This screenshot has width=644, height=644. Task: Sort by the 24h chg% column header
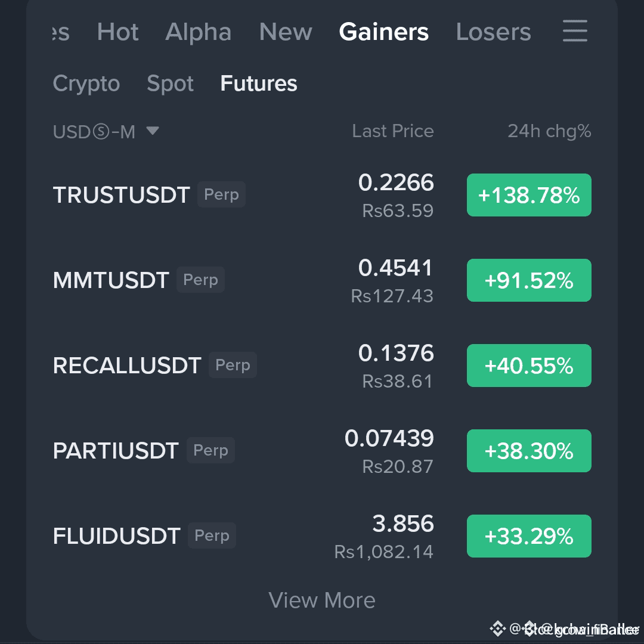click(549, 132)
